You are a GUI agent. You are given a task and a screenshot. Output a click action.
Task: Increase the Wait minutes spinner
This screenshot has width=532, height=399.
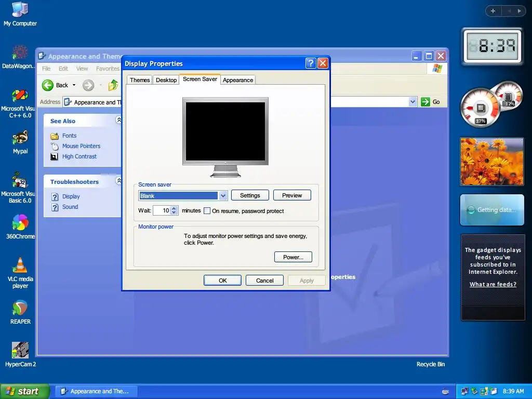click(174, 208)
